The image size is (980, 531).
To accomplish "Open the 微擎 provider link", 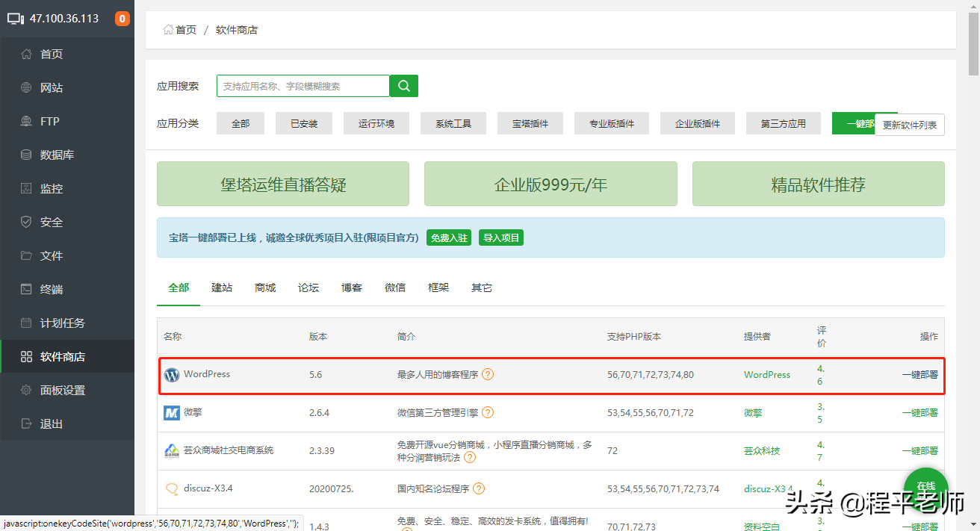I will (x=753, y=412).
